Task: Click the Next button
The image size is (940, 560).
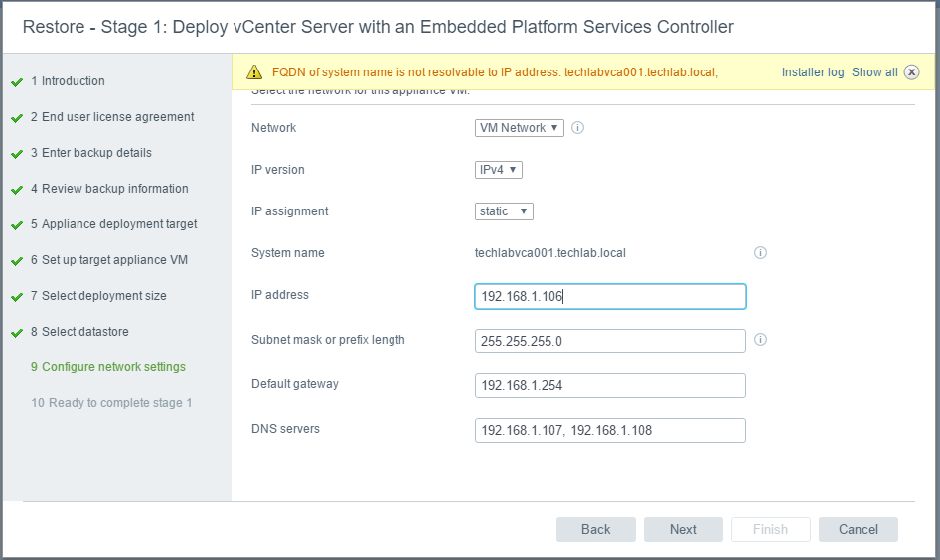Action: [683, 529]
